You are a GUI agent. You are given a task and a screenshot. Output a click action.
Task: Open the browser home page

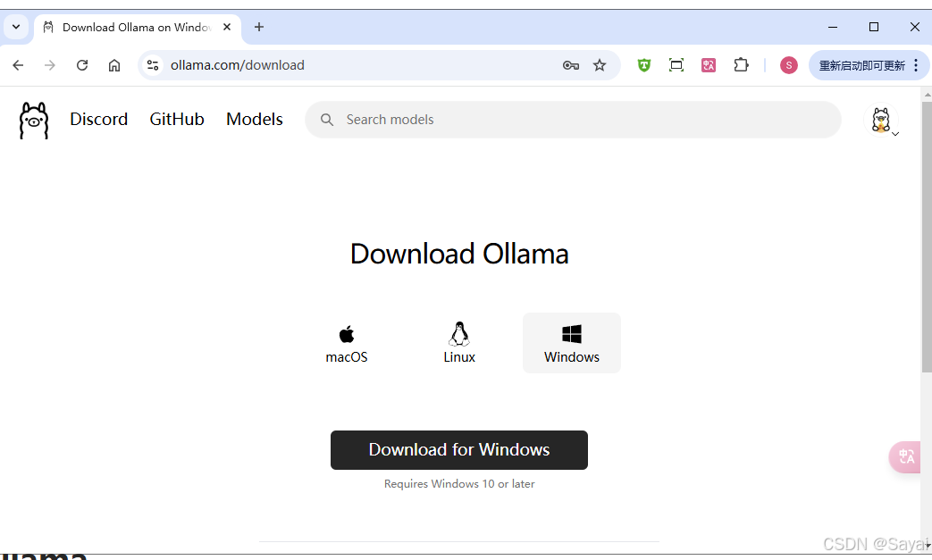(x=114, y=65)
